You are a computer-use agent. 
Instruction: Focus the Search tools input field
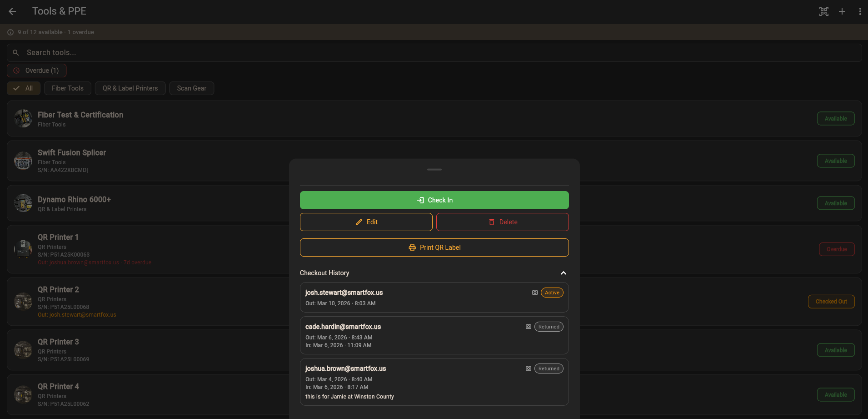pyautogui.click(x=434, y=53)
